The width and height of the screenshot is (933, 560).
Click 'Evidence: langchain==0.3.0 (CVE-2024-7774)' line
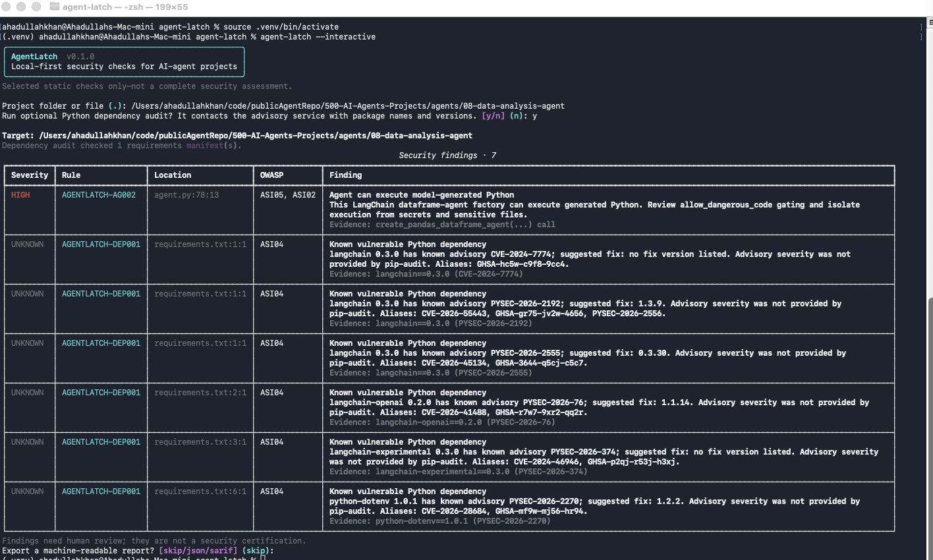[x=426, y=274]
